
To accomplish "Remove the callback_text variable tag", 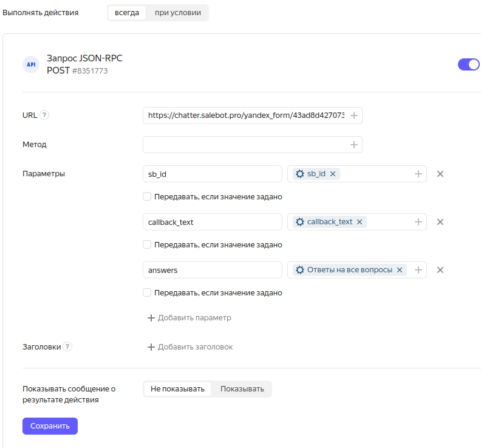I will [x=360, y=222].
